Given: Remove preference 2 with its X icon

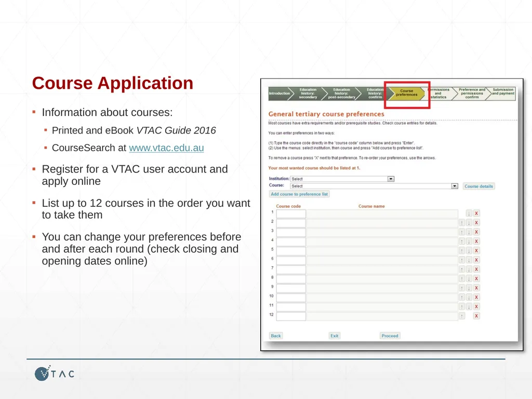Looking at the screenshot, I should pos(476,222).
